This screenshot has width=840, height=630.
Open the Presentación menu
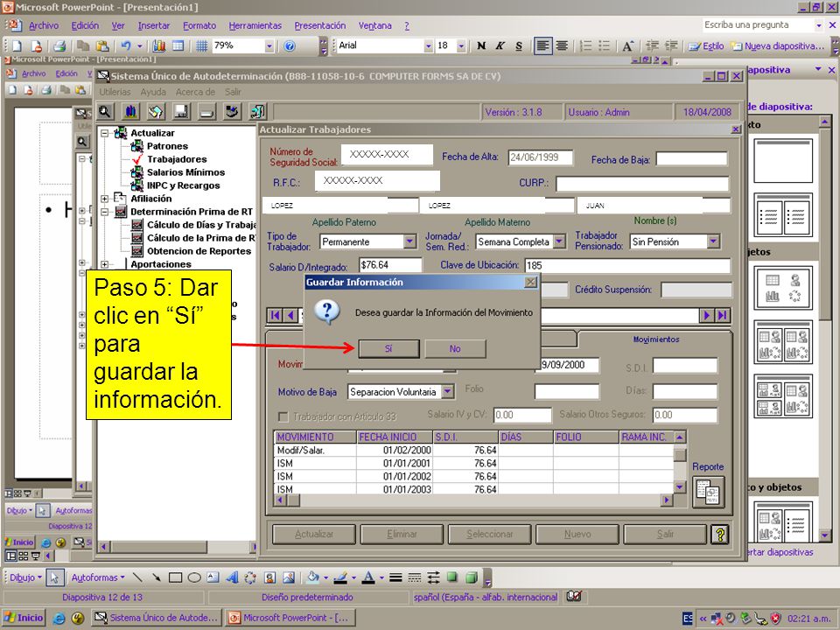(320, 25)
